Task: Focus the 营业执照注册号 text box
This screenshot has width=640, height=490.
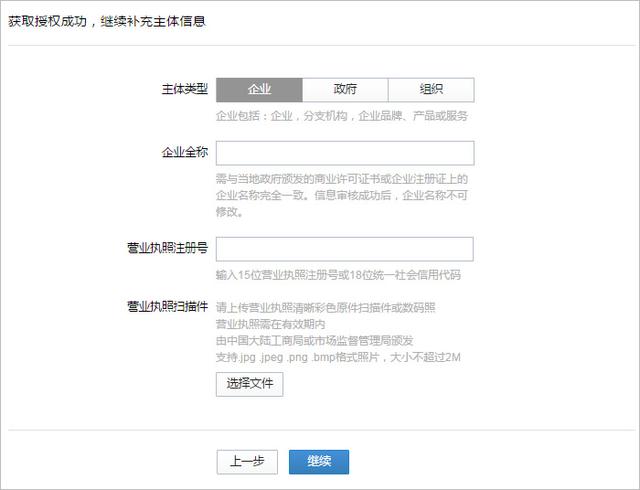Action: pos(345,249)
